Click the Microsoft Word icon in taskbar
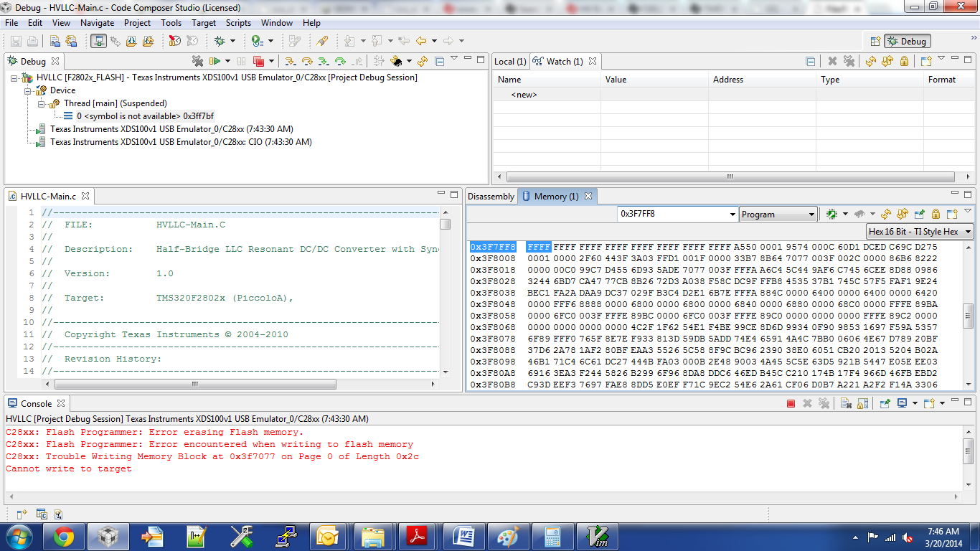 (464, 537)
